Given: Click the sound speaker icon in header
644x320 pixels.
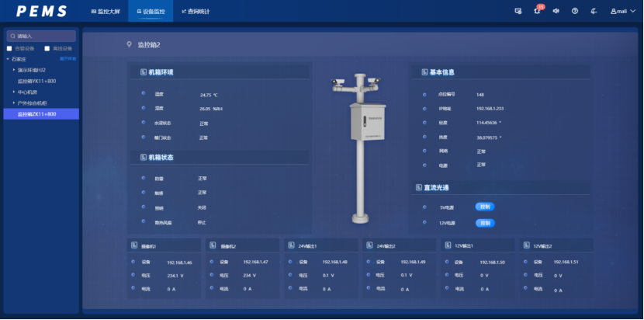Looking at the screenshot, I should click(x=556, y=11).
